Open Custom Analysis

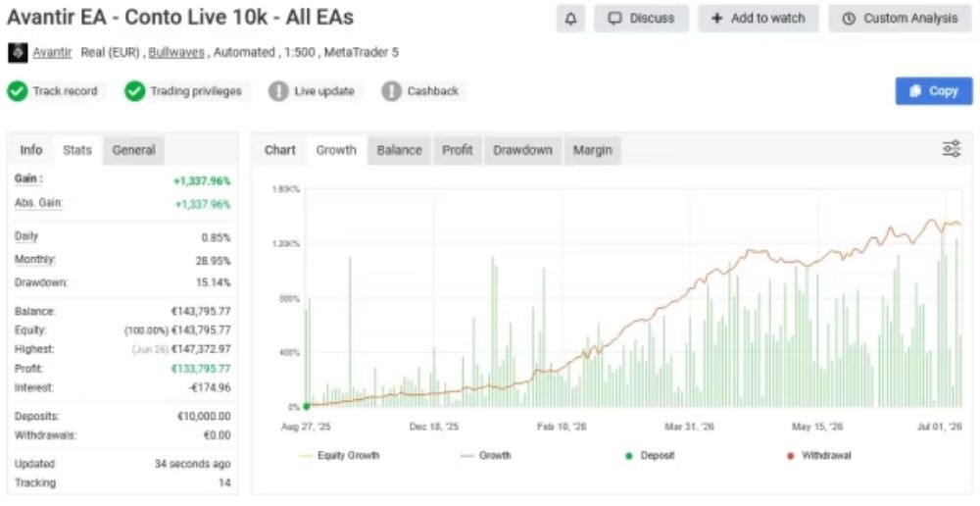coord(900,19)
